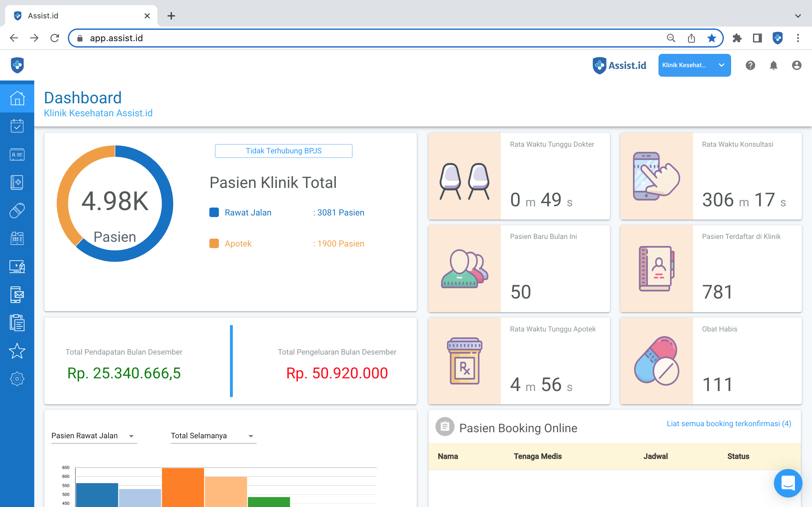
Task: Open Liat semua booking terkonfirmasi link
Action: (x=729, y=424)
